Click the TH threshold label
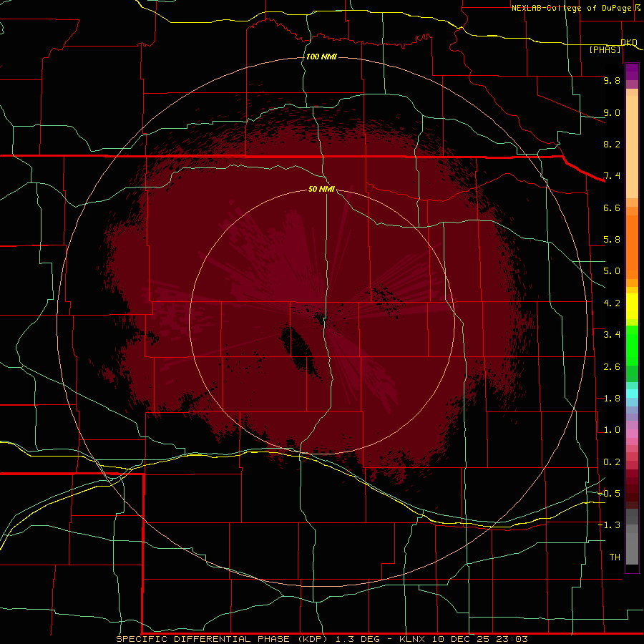644x644 pixels. 615,557
